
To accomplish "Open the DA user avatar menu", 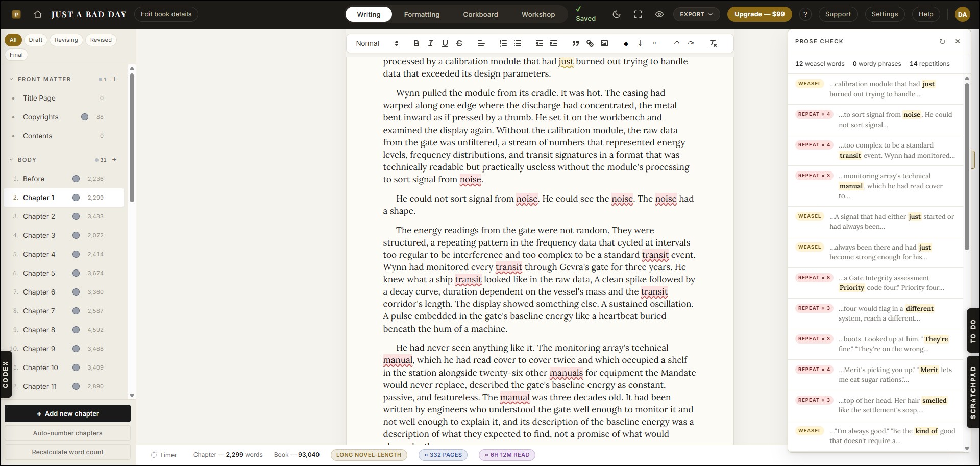I will (962, 14).
